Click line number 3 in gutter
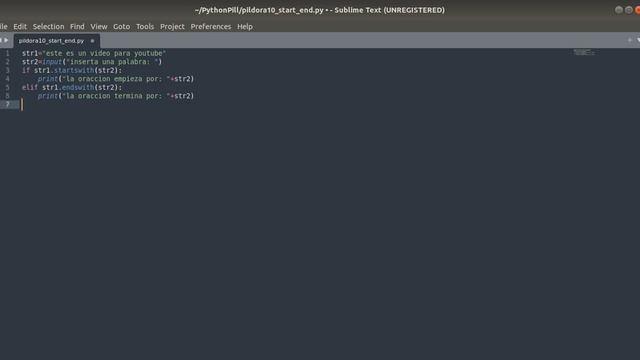 (x=7, y=71)
